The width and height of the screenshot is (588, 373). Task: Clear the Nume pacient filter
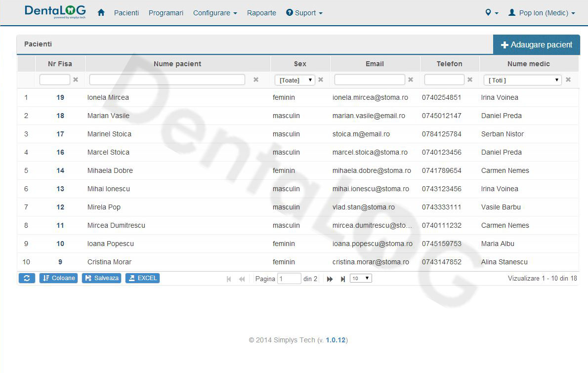click(256, 80)
